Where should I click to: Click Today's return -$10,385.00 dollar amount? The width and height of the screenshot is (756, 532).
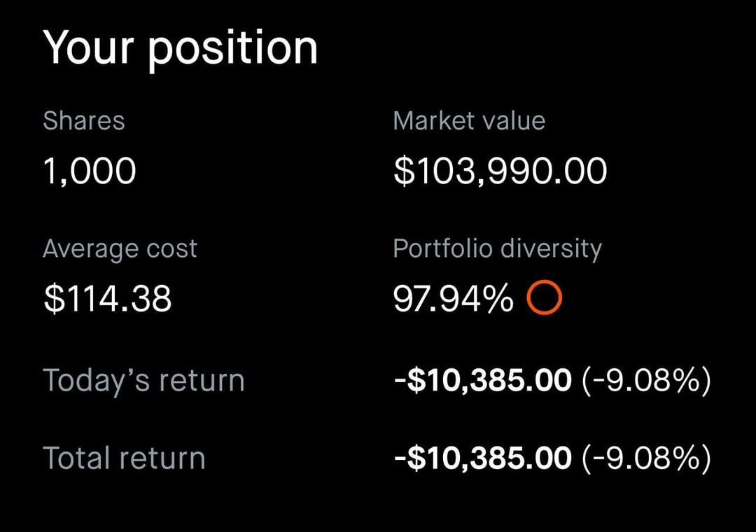pyautogui.click(x=482, y=381)
